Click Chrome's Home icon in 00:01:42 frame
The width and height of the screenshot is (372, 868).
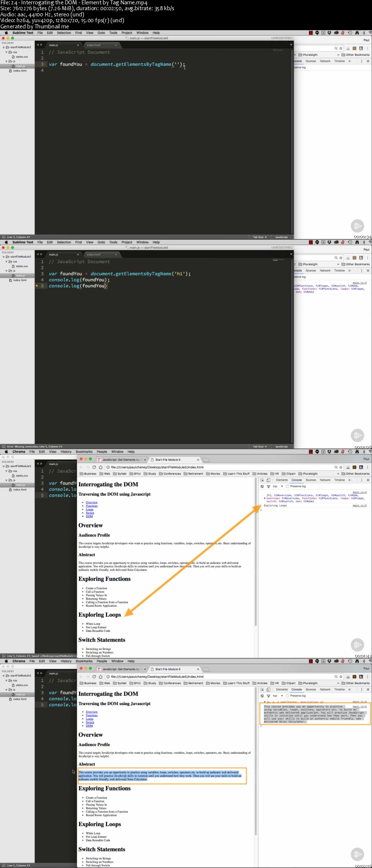pyautogui.click(x=101, y=467)
